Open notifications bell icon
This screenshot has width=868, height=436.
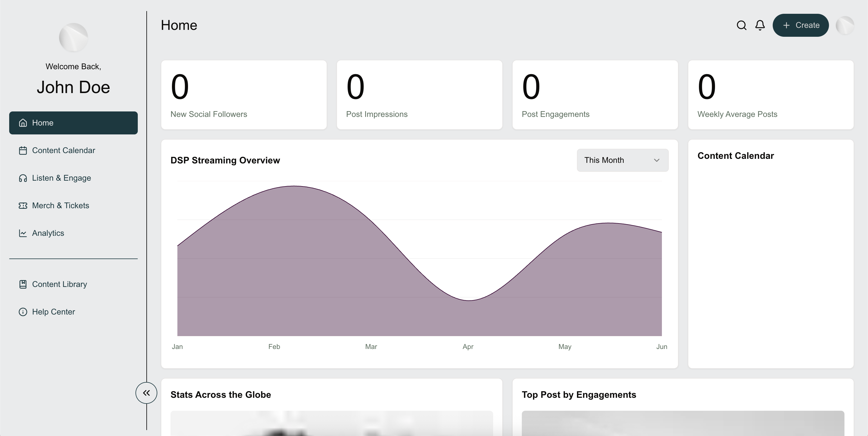tap(760, 25)
